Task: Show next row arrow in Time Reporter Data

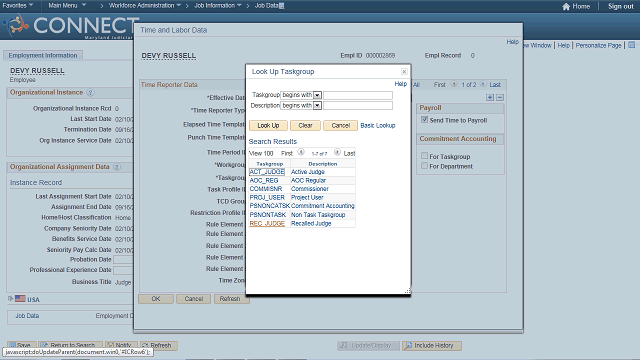Action: tap(483, 84)
